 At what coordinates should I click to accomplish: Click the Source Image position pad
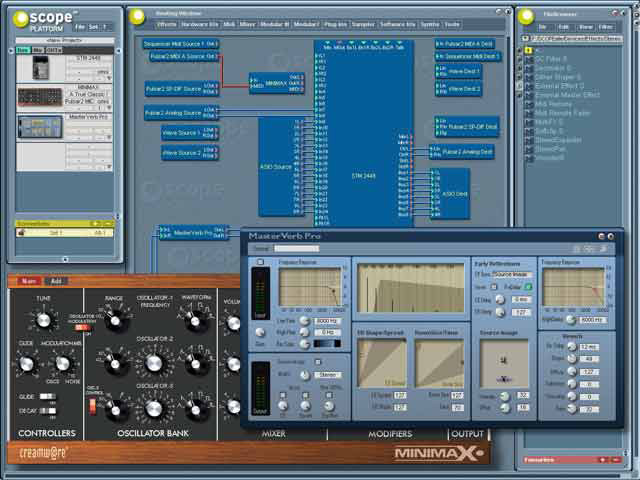(504, 363)
